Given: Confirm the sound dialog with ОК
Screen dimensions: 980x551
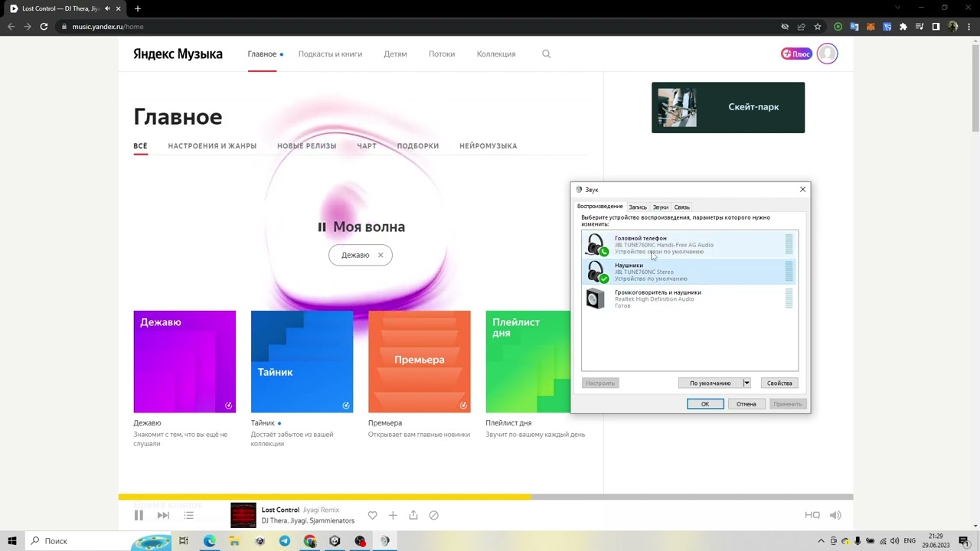Looking at the screenshot, I should pos(705,404).
